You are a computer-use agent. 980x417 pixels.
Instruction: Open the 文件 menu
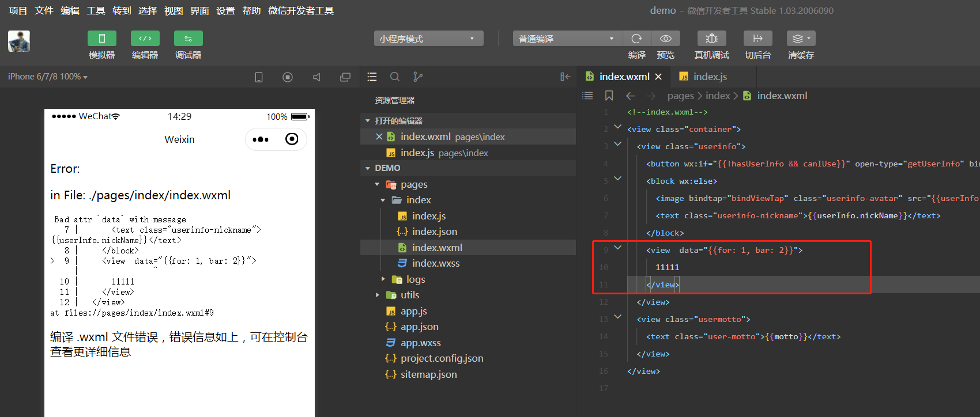point(44,10)
